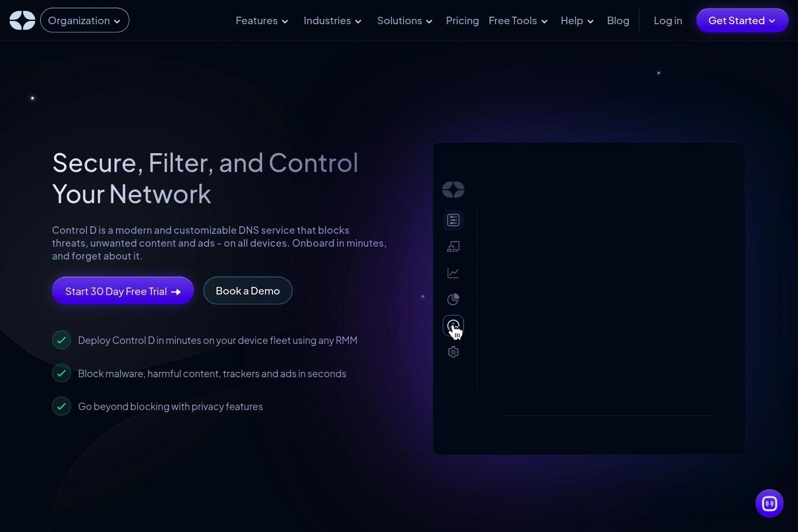Viewport: 798px width, 532px height.
Task: Click "Block malware, harmful content" bullet text
Action: [x=212, y=373]
